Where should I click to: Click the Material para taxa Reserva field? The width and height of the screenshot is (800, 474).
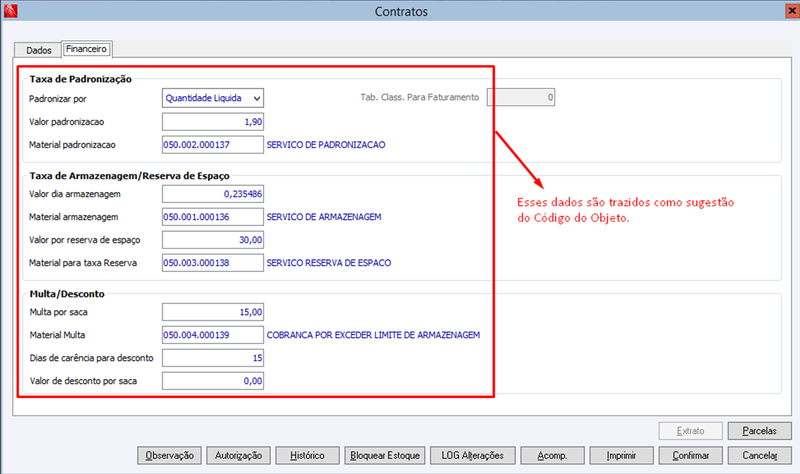[213, 263]
